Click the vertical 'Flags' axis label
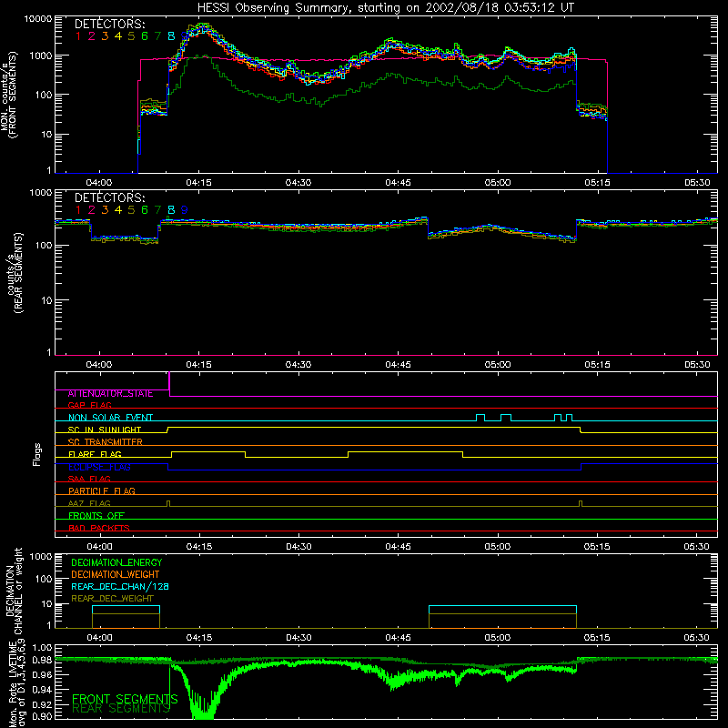The image size is (728, 728). (x=37, y=454)
